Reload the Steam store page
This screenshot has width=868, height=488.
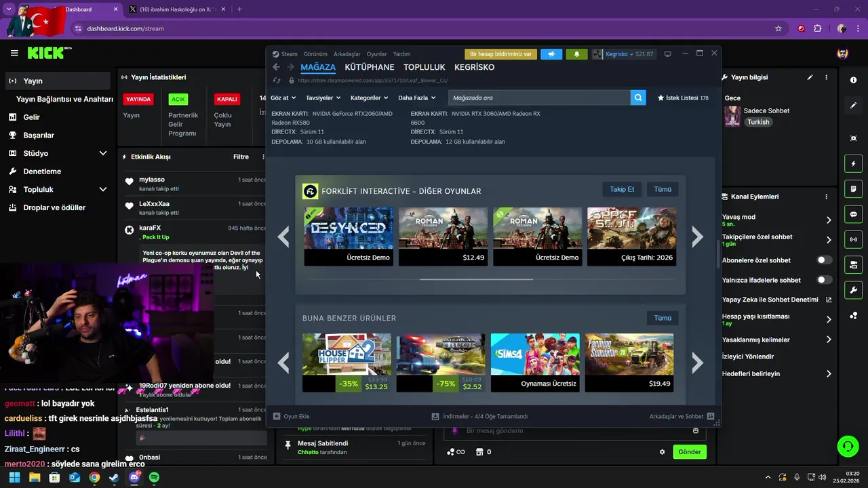pyautogui.click(x=276, y=80)
